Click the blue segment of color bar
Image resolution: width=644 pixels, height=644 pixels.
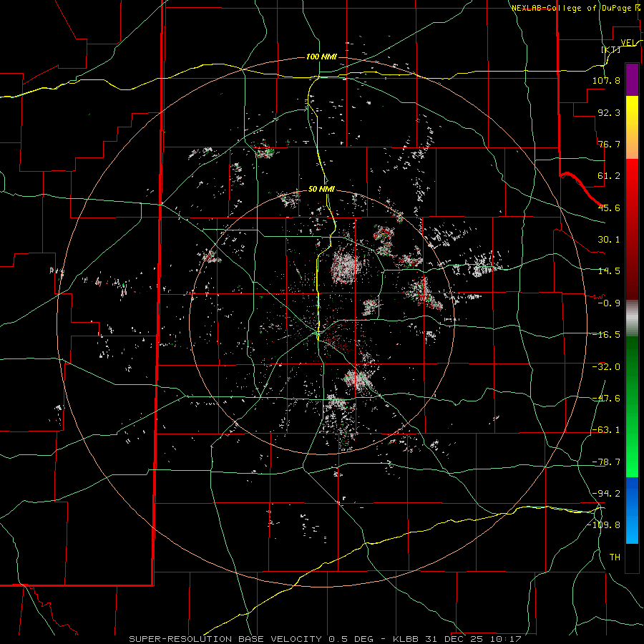[632, 510]
